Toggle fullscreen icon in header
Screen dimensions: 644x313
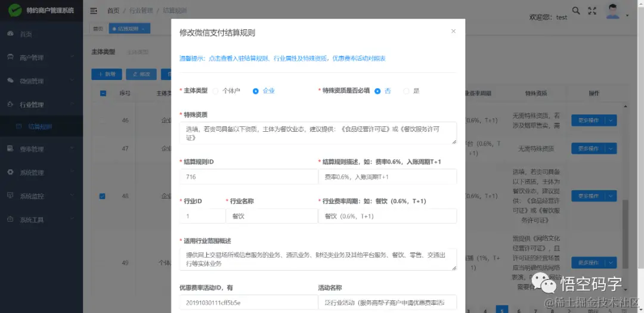point(592,11)
